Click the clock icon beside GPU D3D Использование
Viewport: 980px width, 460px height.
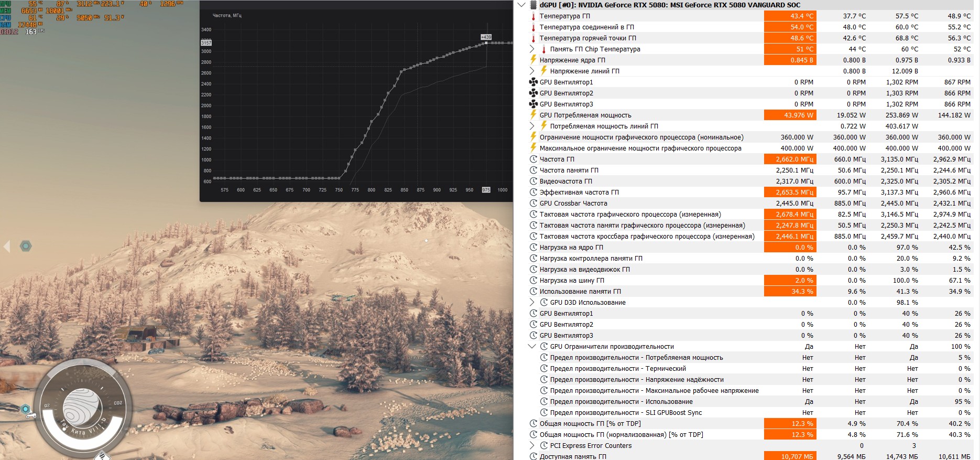coord(544,303)
